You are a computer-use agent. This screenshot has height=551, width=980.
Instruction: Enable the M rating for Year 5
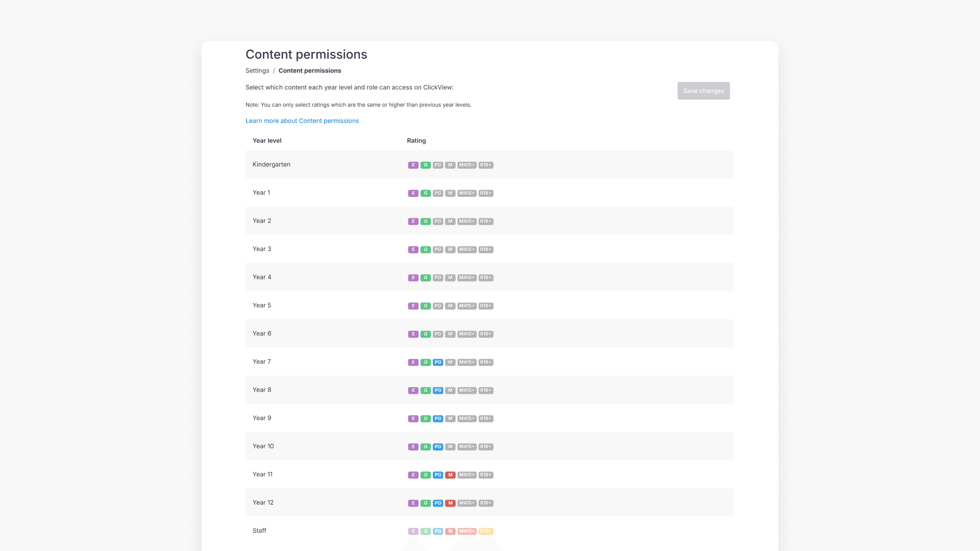point(450,306)
